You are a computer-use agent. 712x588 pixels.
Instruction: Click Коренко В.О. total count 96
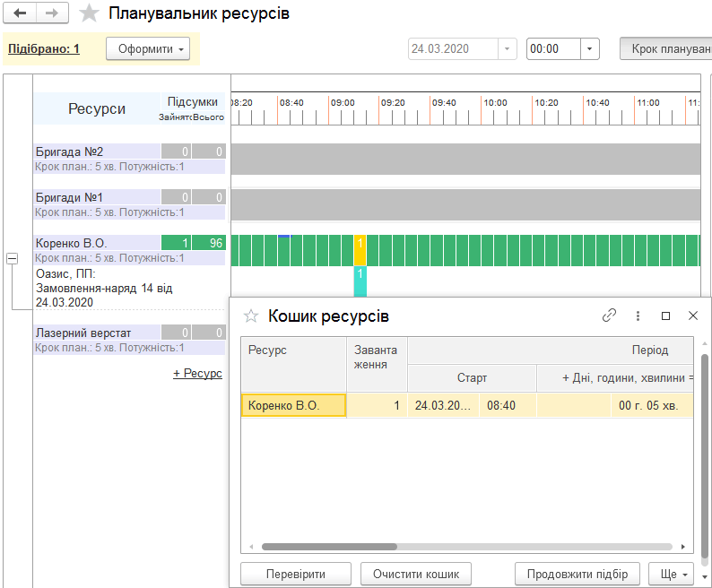point(209,243)
